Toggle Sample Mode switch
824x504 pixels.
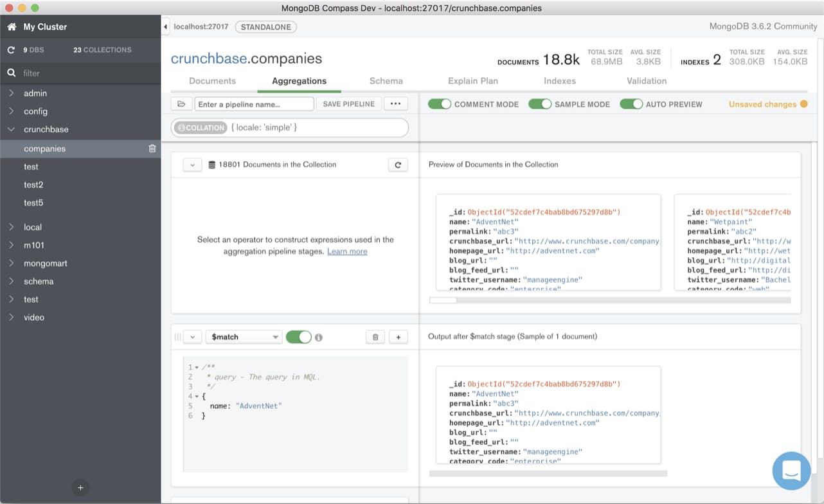click(x=540, y=104)
